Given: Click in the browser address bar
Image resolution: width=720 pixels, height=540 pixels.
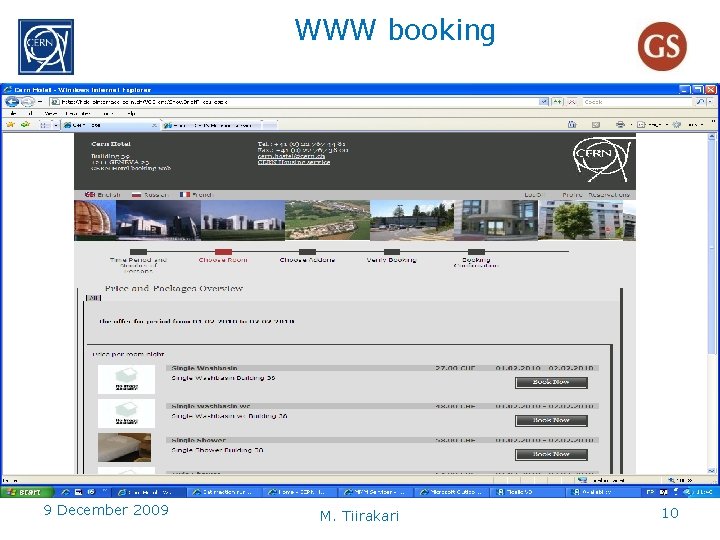Looking at the screenshot, I should tap(294, 102).
